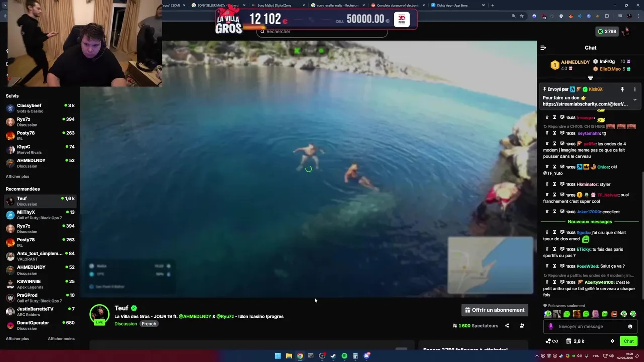Open JustinBarretteTV ARC Raiders channel
This screenshot has height=362, width=644.
pyautogui.click(x=40, y=311)
